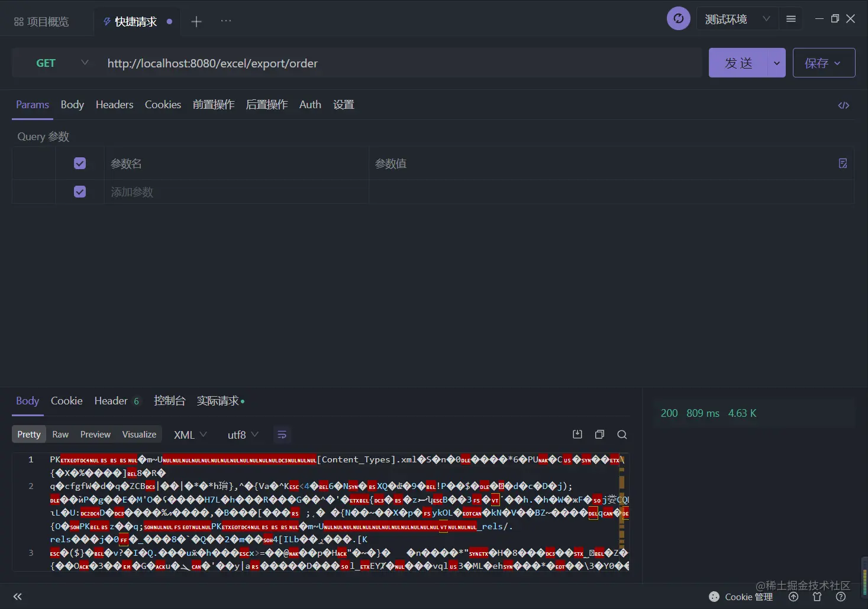Search the response with the magnifier icon
868x609 pixels.
tap(622, 435)
